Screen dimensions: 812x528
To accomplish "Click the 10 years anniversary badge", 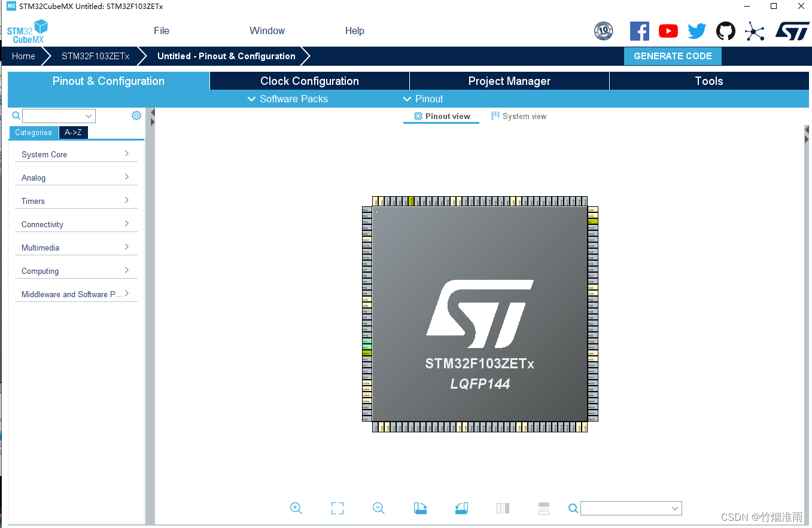I will coord(604,31).
